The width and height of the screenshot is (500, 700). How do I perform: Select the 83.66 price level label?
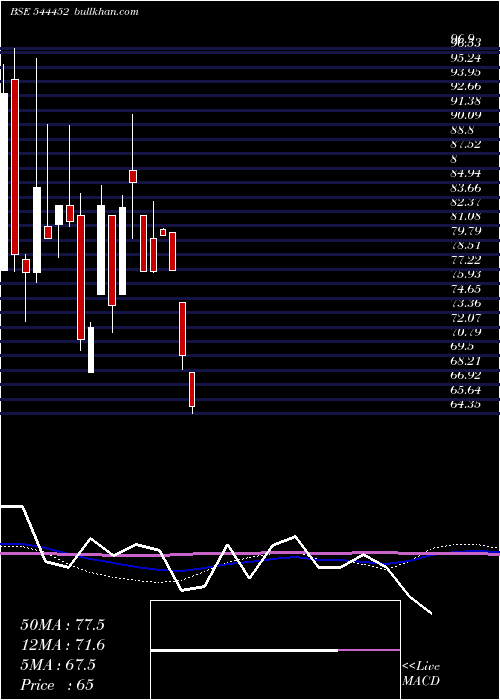[x=466, y=188]
